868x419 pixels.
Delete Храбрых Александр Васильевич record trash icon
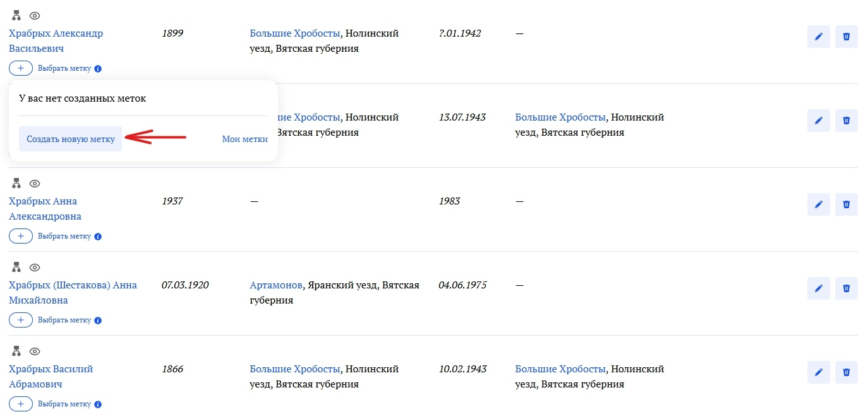click(847, 37)
